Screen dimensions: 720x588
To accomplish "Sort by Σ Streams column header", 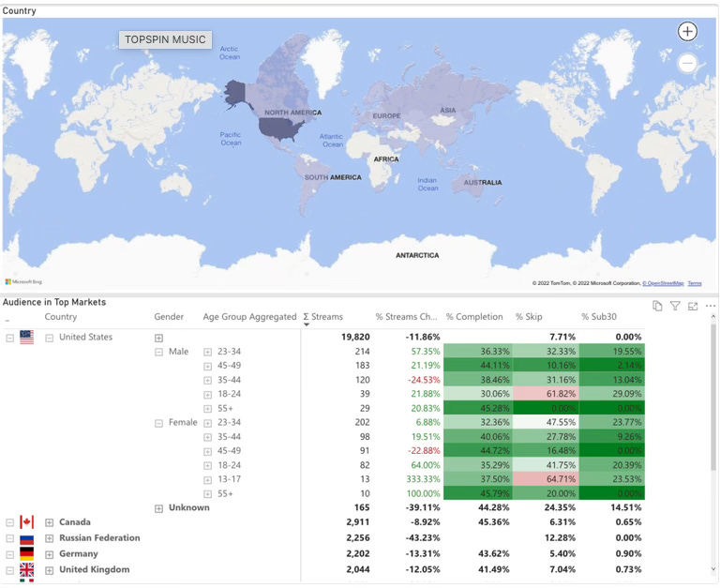I will tap(322, 317).
